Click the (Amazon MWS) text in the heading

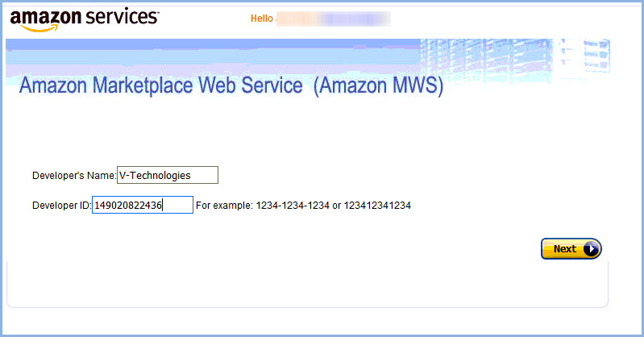[x=378, y=85]
